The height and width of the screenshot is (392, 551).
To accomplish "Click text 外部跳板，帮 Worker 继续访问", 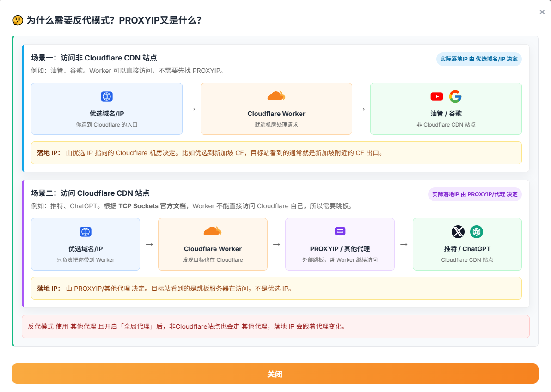I will coord(340,260).
